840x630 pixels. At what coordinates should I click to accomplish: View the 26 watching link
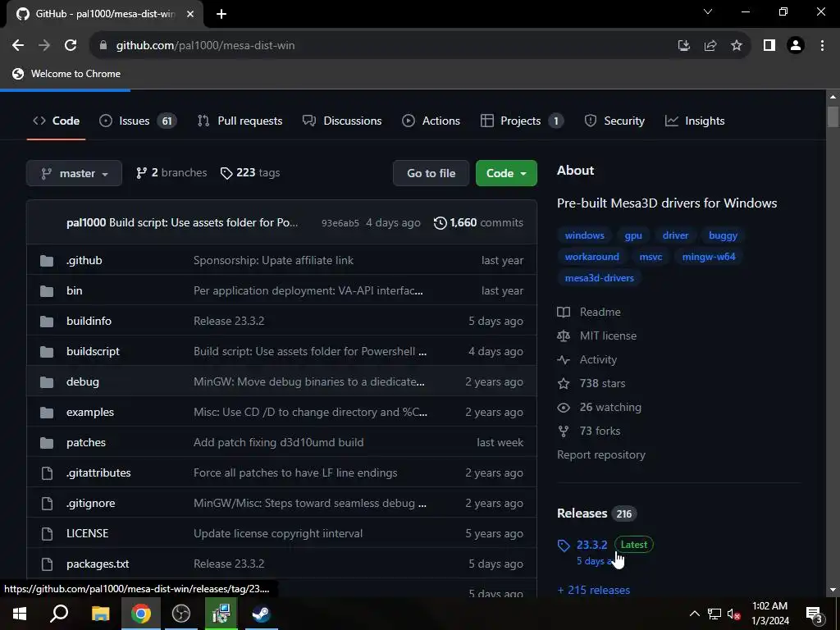[600, 407]
